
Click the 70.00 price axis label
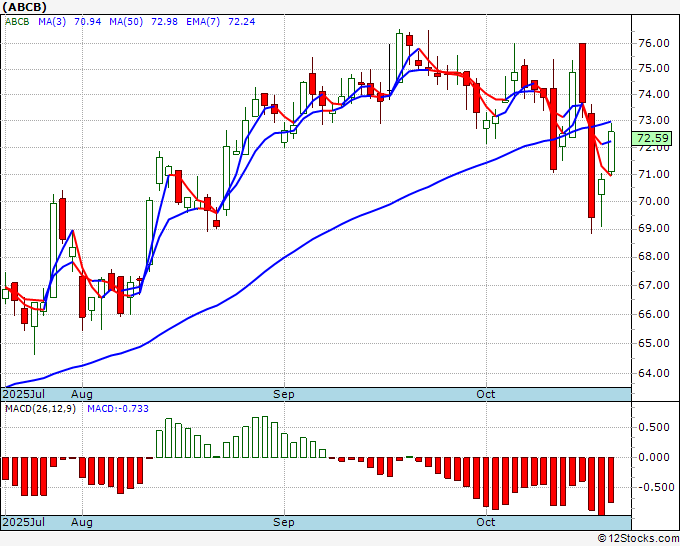click(654, 201)
